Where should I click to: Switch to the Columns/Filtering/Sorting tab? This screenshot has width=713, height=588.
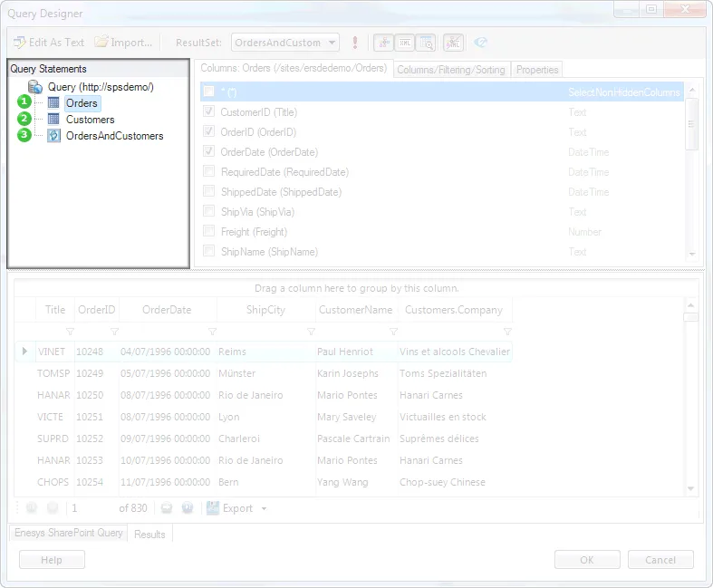tap(452, 70)
